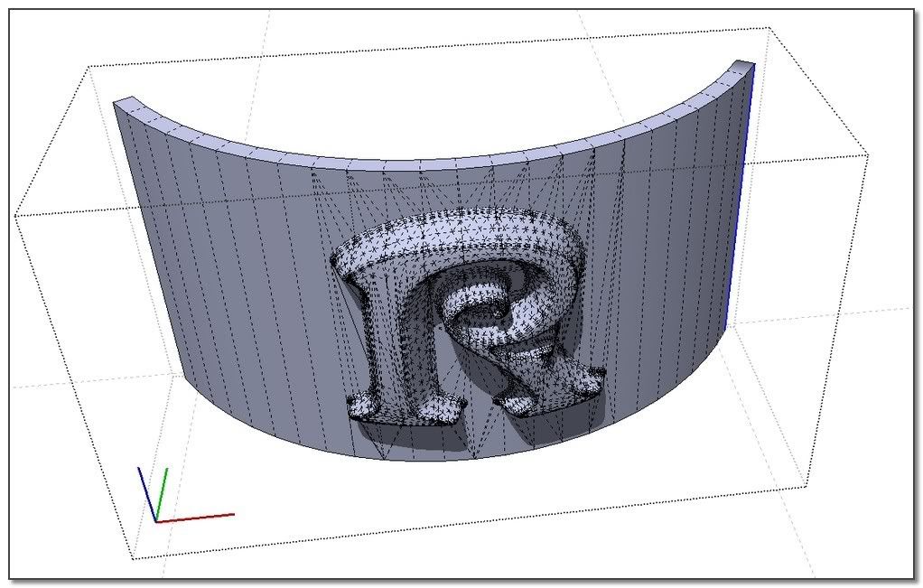Click the bounding box top-right corner

769,28
